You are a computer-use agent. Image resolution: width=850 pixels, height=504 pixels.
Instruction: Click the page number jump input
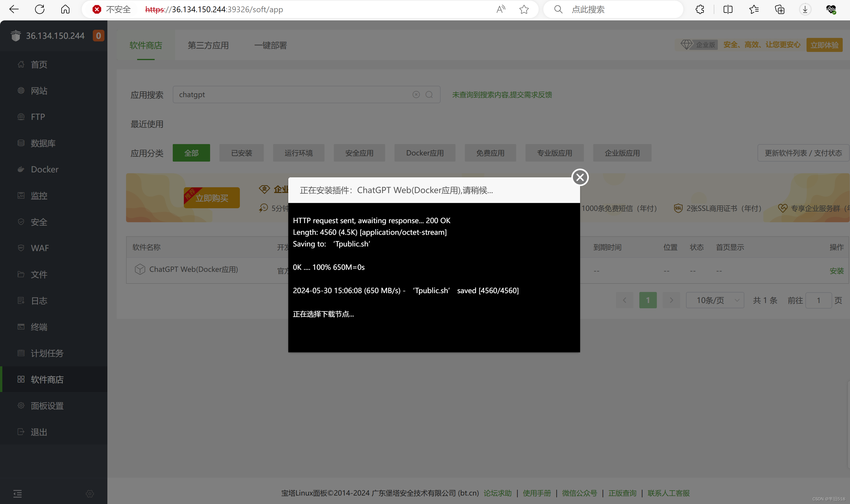point(818,300)
